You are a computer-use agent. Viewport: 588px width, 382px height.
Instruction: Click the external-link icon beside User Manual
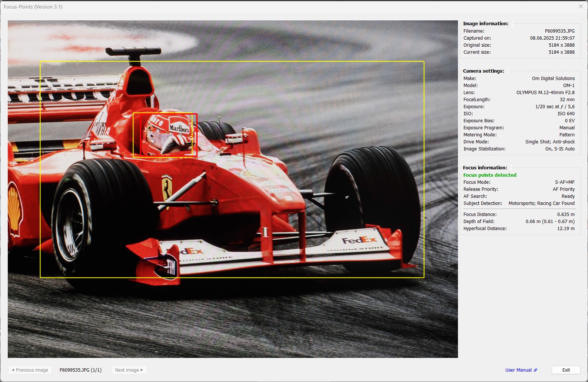click(535, 370)
